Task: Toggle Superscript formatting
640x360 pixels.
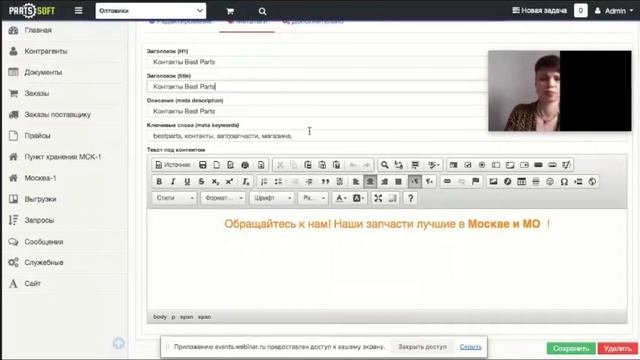Action: (229, 182)
